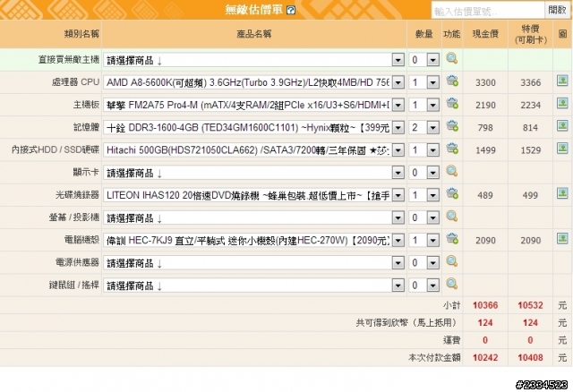Click the 特價(可刷卡) column header
This screenshot has height=392, width=573.
[x=531, y=34]
